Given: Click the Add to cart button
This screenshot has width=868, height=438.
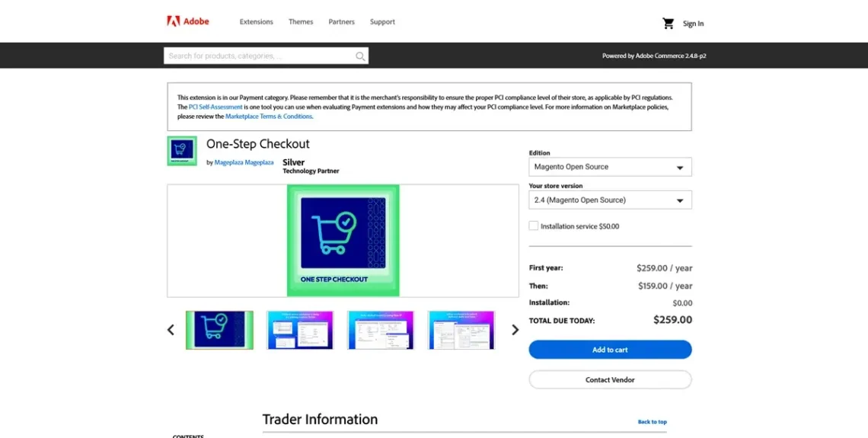Looking at the screenshot, I should [610, 350].
